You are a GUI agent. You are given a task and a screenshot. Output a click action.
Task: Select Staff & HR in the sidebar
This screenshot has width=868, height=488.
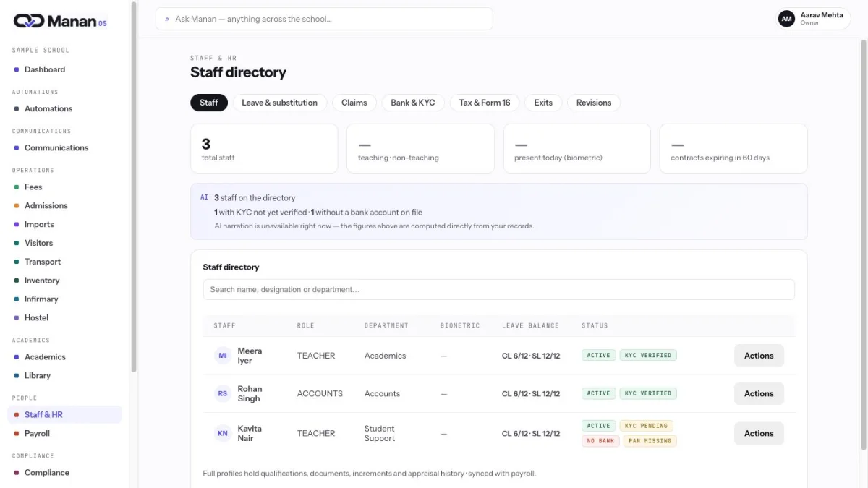(64, 414)
